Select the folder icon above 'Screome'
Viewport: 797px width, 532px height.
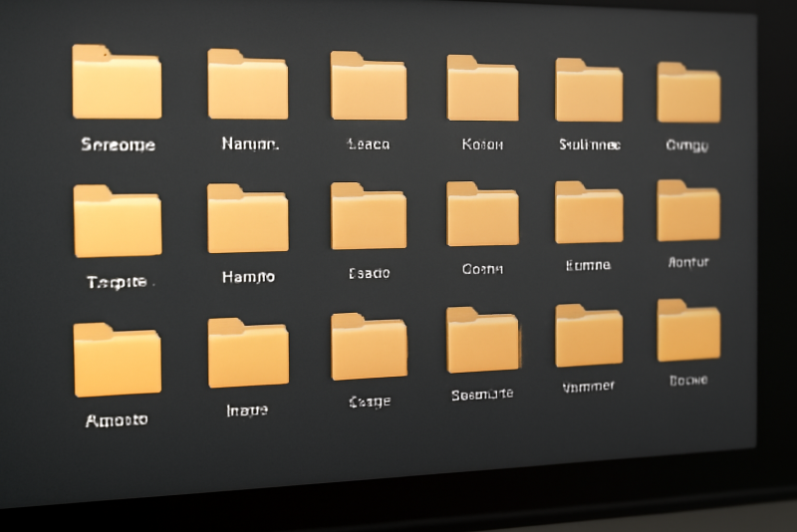(x=117, y=82)
